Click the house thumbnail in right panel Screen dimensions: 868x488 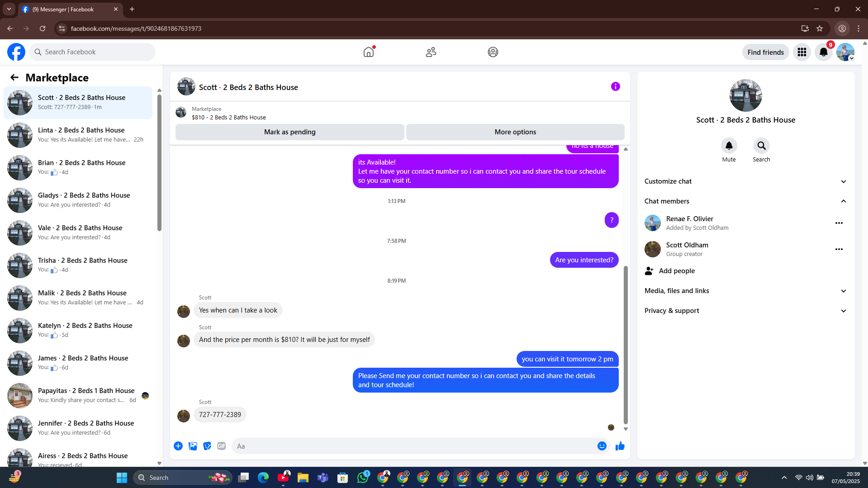point(745,95)
